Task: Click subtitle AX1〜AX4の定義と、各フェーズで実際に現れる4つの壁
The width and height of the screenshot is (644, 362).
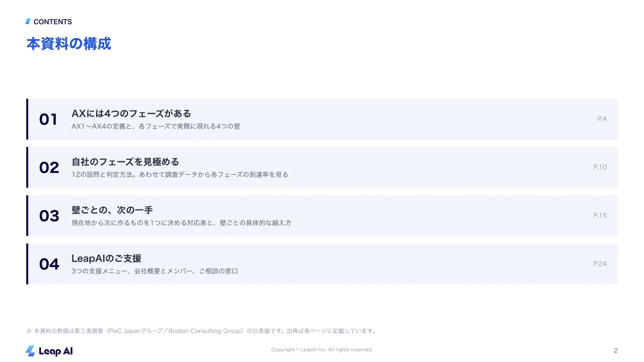Action: click(x=156, y=127)
